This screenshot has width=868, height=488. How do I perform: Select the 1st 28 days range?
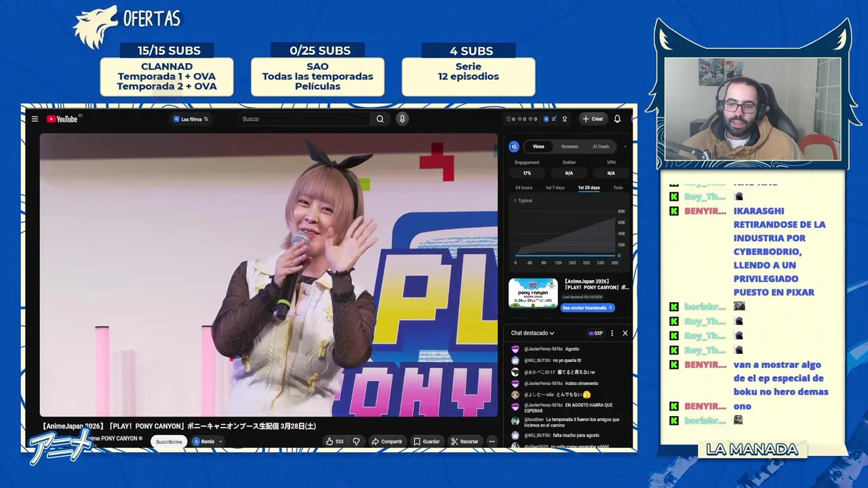(x=589, y=188)
